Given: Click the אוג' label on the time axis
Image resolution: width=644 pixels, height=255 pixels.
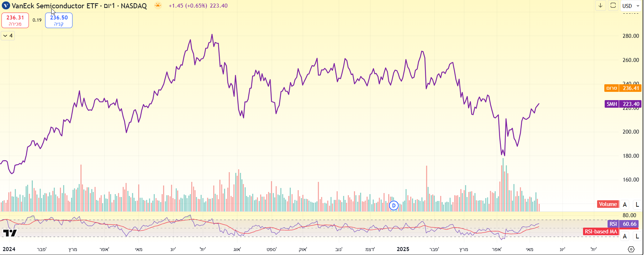Looking at the screenshot, I should tap(237, 249).
